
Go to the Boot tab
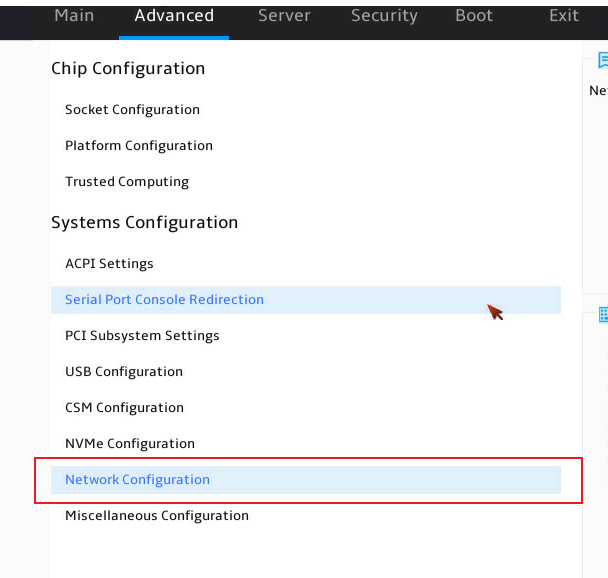[x=474, y=16]
